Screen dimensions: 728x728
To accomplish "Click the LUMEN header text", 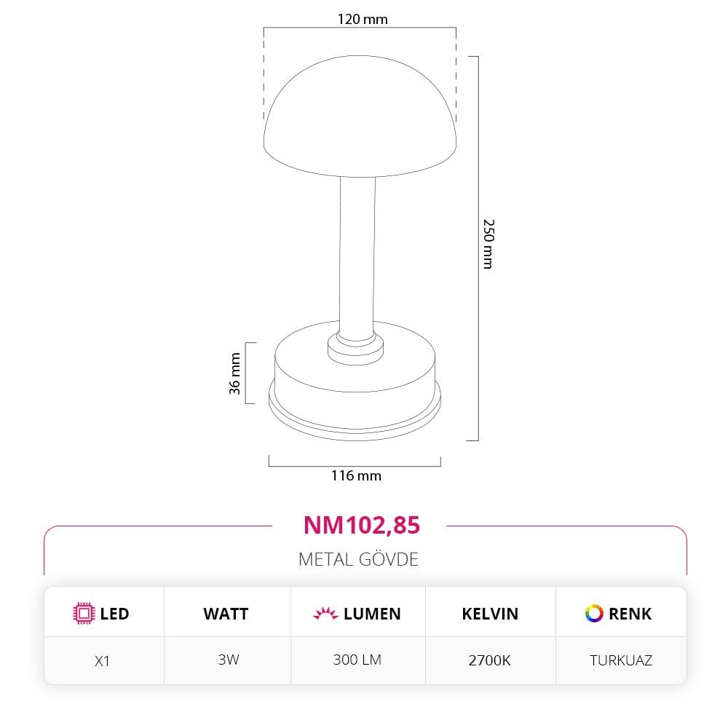I will pos(372,614).
